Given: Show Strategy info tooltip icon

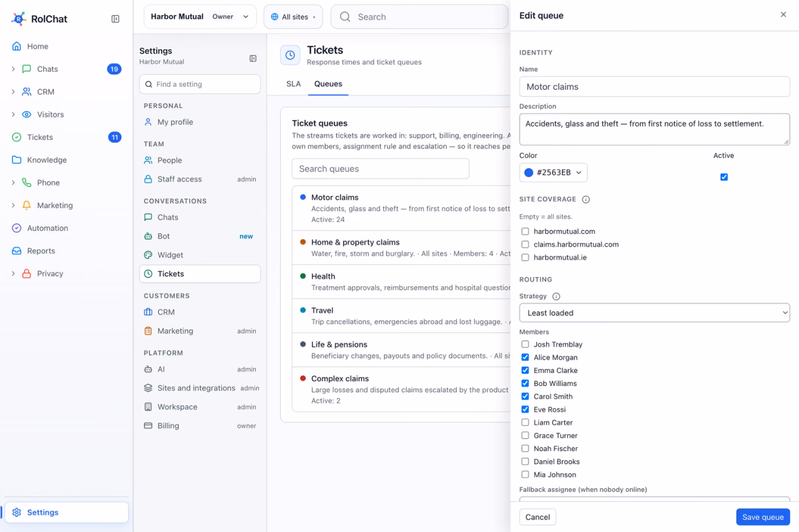Looking at the screenshot, I should tap(556, 297).
